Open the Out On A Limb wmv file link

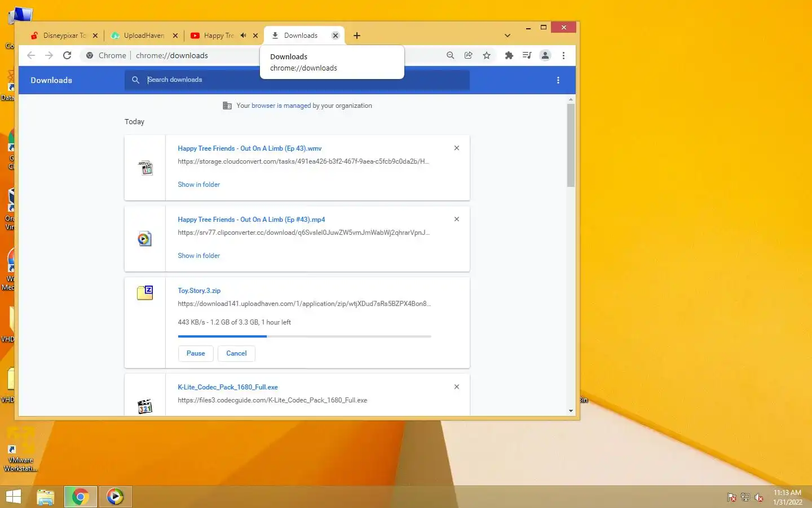click(x=250, y=148)
